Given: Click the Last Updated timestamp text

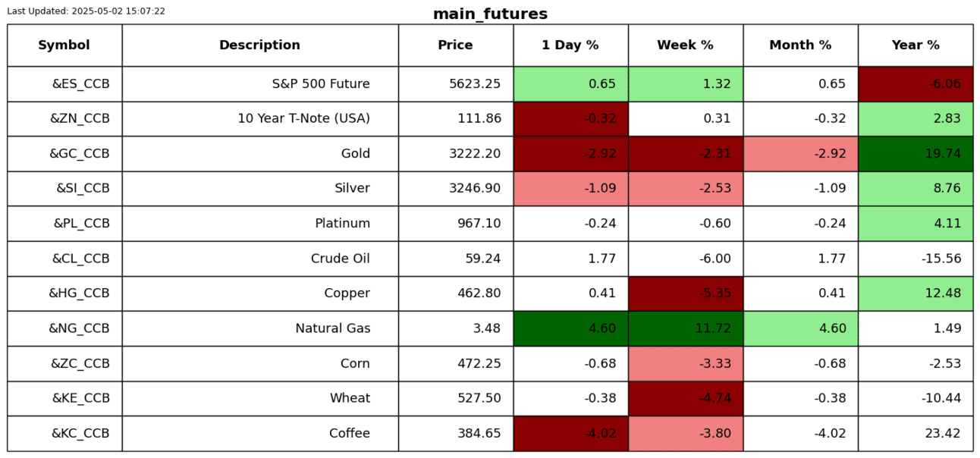Looking at the screenshot, I should click(86, 11).
